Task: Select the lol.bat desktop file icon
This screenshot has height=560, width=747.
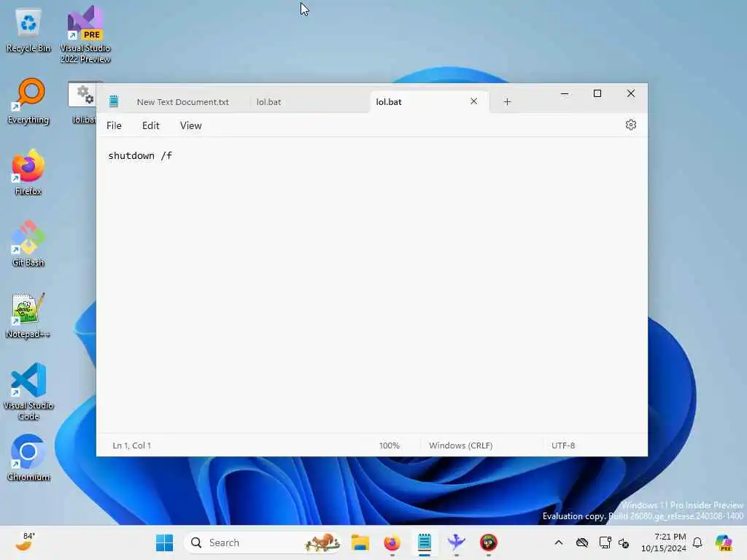Action: click(84, 103)
